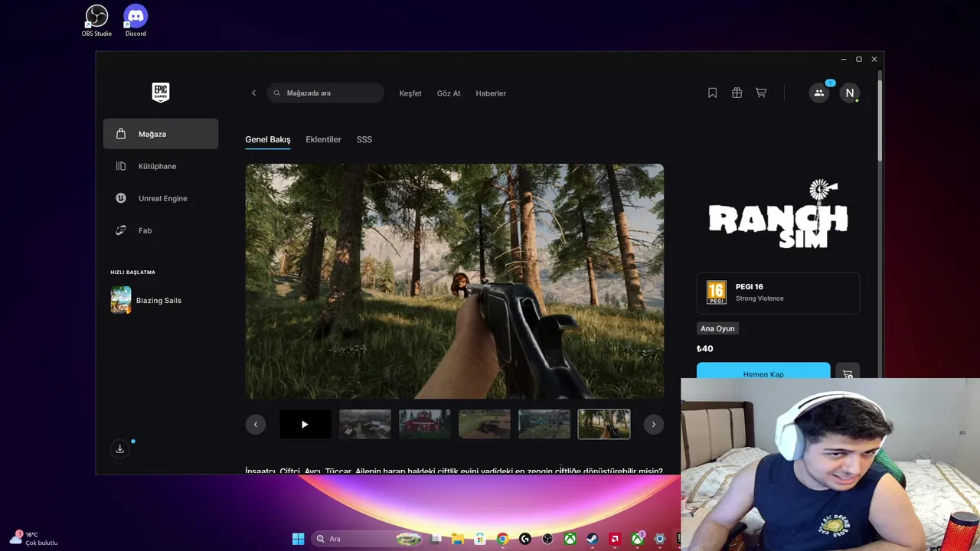This screenshot has height=551, width=980.
Task: Open the Mağaza store section
Action: 161,134
